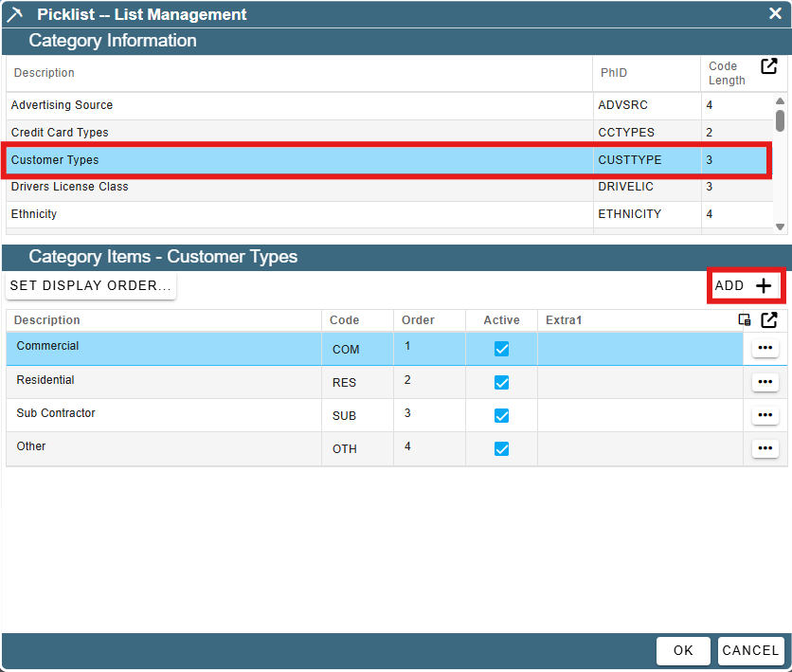Open the more options menu for Sub Contractor
792x672 pixels.
765,415
